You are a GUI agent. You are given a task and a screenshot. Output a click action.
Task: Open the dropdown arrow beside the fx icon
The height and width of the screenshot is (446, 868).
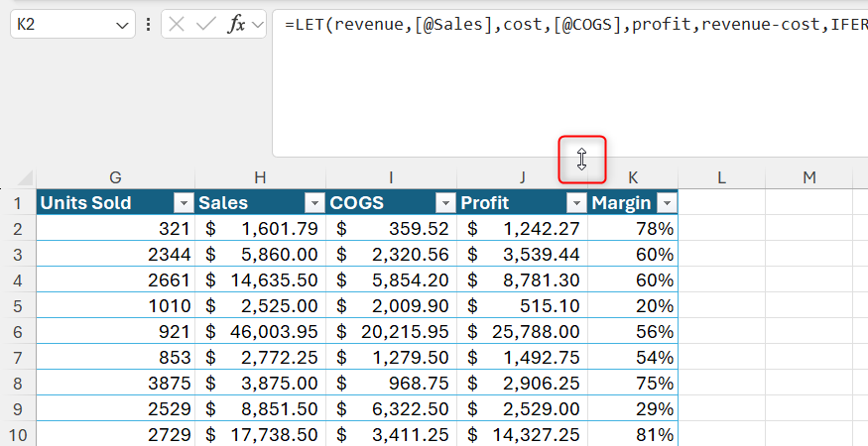point(257,25)
